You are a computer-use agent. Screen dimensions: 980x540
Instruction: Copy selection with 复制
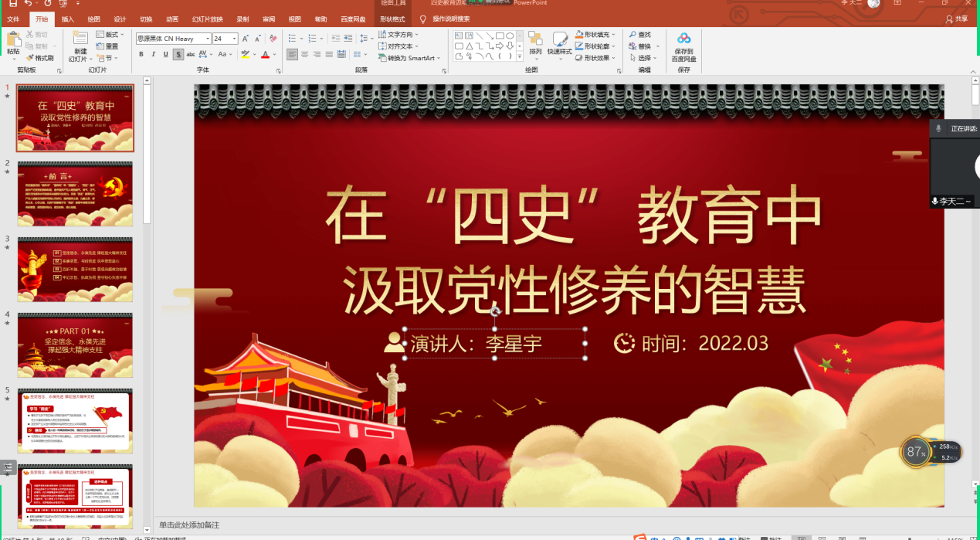click(x=38, y=46)
